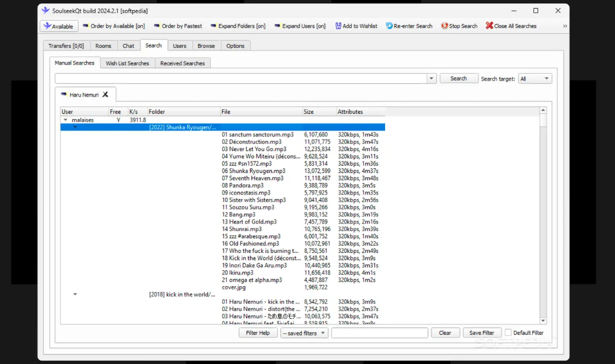The image size is (615, 364).
Task: Select Manual Searches subtab
Action: point(75,63)
